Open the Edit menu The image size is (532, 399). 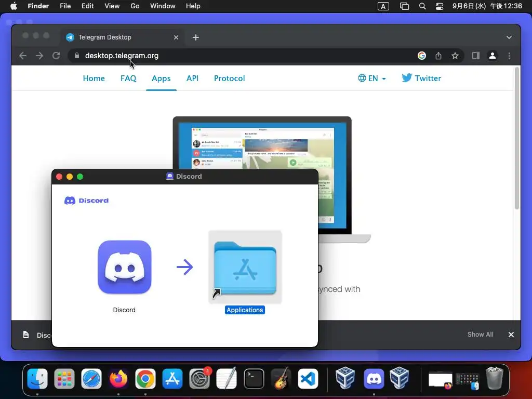click(x=87, y=6)
